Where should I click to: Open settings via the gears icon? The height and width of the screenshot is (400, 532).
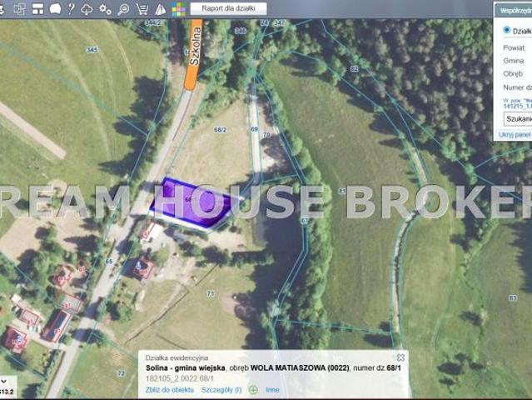tap(105, 9)
